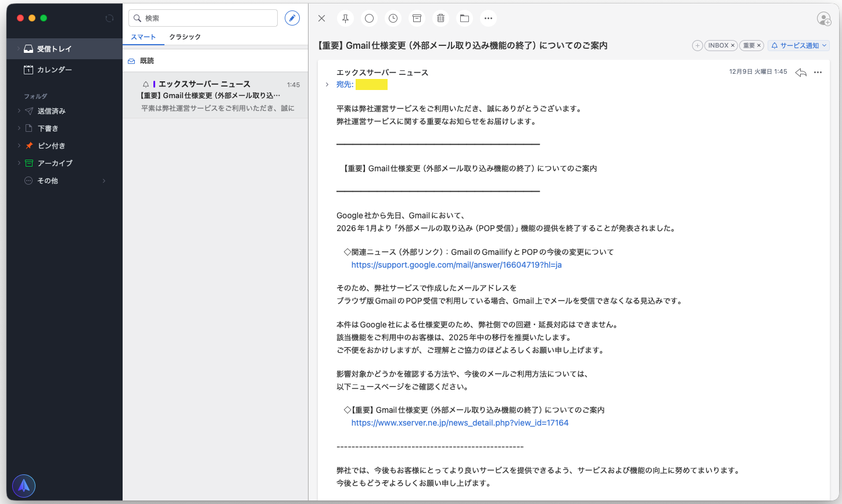Expand the 宛先 recipient details chevron
The image size is (842, 504).
pyautogui.click(x=327, y=85)
